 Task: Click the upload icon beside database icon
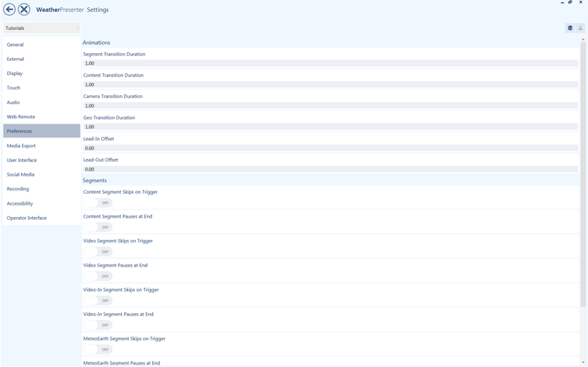580,28
